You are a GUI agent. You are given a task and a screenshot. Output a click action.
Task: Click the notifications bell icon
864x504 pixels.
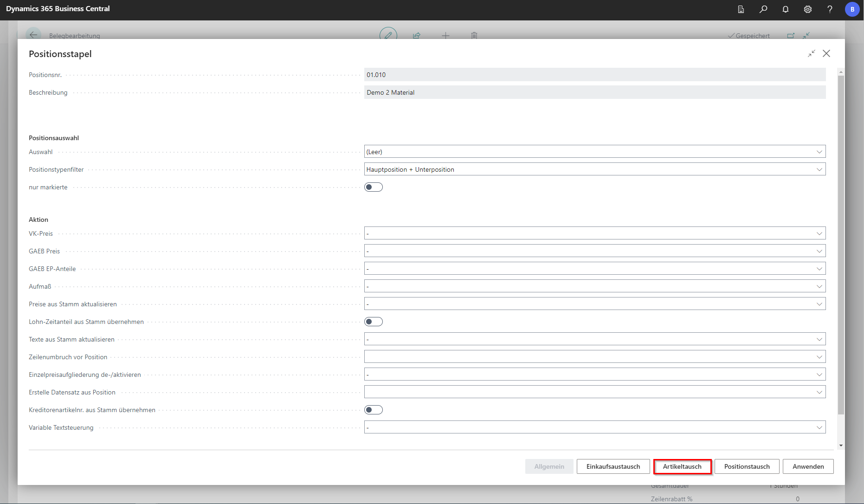click(x=786, y=9)
